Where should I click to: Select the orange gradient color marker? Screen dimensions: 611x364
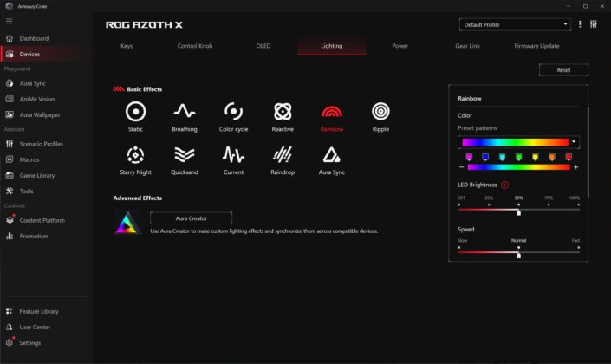point(552,157)
